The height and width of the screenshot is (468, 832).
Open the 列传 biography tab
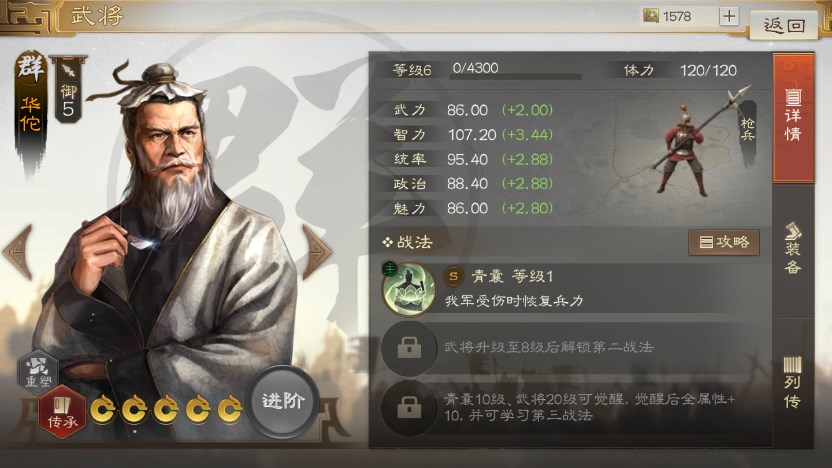793,382
